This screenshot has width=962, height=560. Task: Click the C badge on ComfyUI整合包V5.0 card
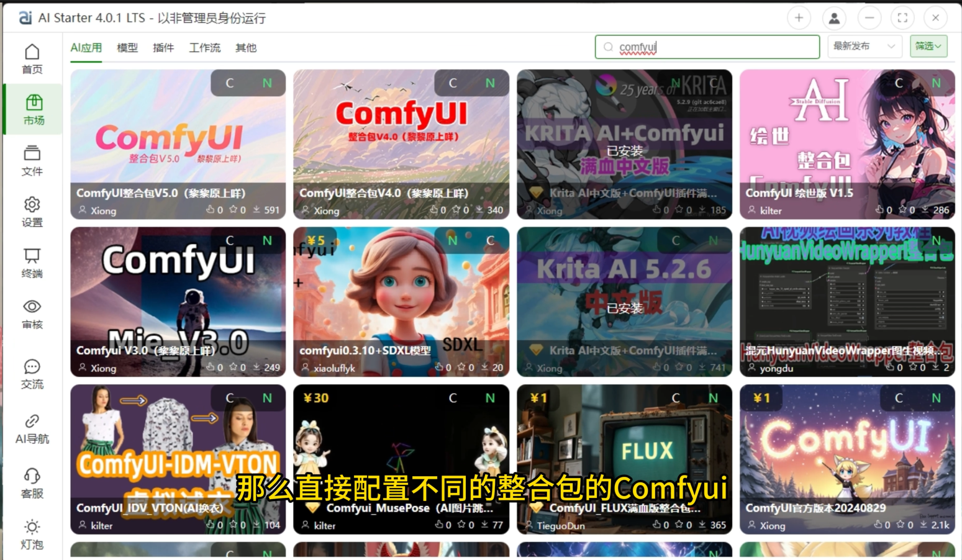point(230,83)
